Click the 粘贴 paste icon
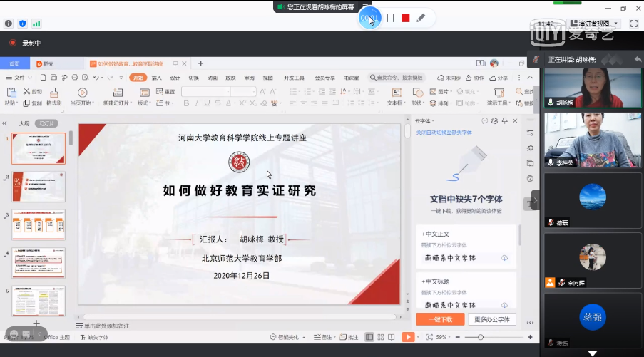The width and height of the screenshot is (644, 357). point(11,93)
